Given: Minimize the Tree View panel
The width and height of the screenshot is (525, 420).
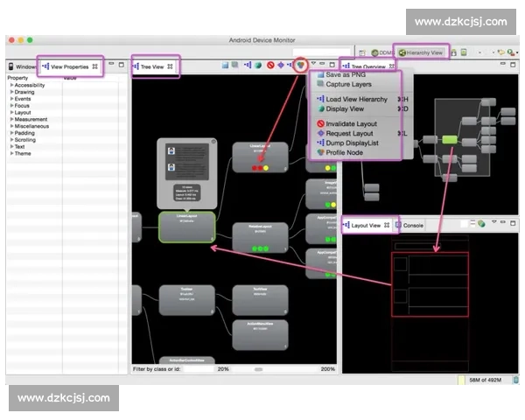Looking at the screenshot, I should (322, 63).
